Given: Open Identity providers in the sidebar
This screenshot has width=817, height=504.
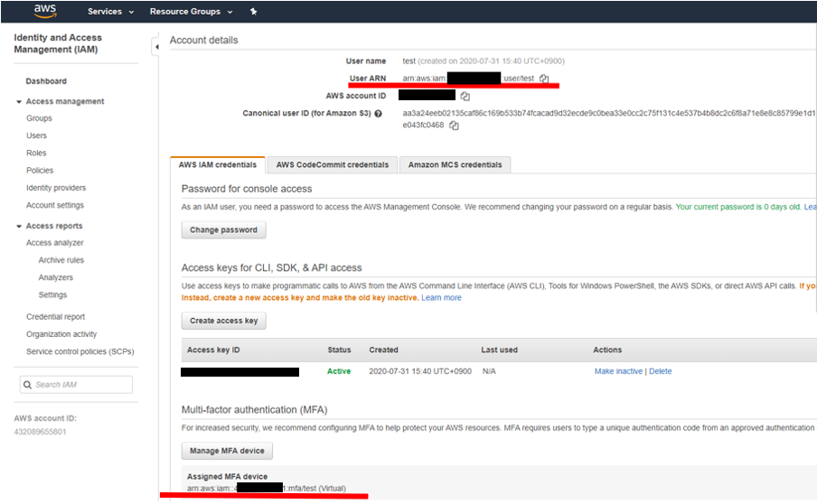Looking at the screenshot, I should coord(56,188).
